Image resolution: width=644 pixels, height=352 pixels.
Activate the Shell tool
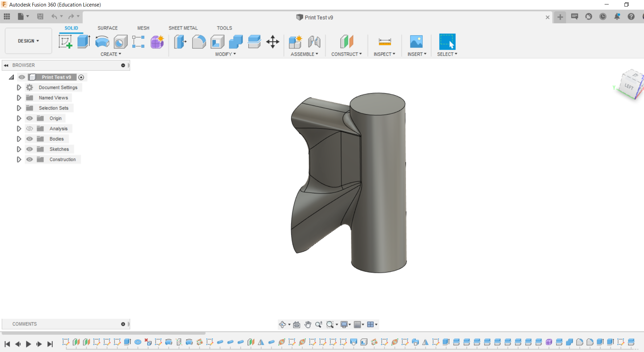click(x=217, y=42)
